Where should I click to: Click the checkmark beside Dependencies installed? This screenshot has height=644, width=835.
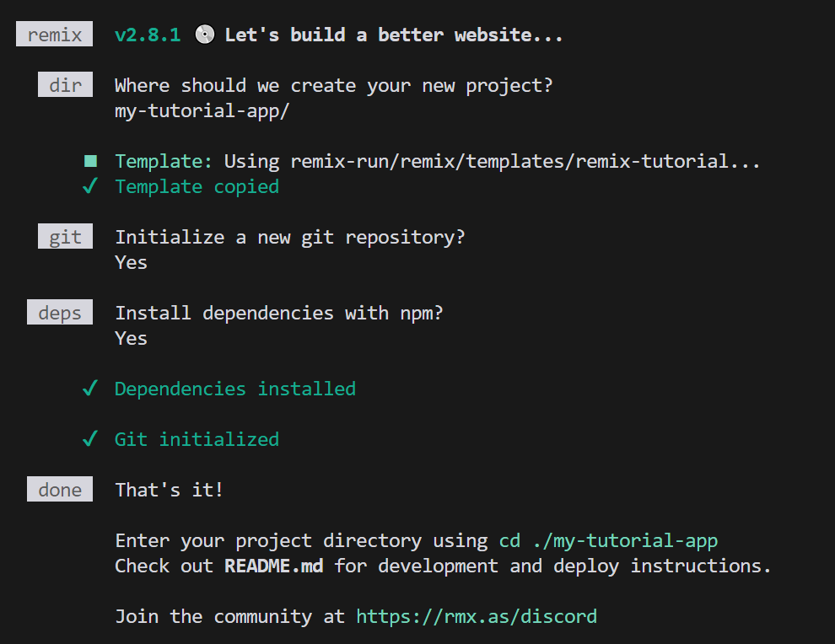(x=90, y=388)
